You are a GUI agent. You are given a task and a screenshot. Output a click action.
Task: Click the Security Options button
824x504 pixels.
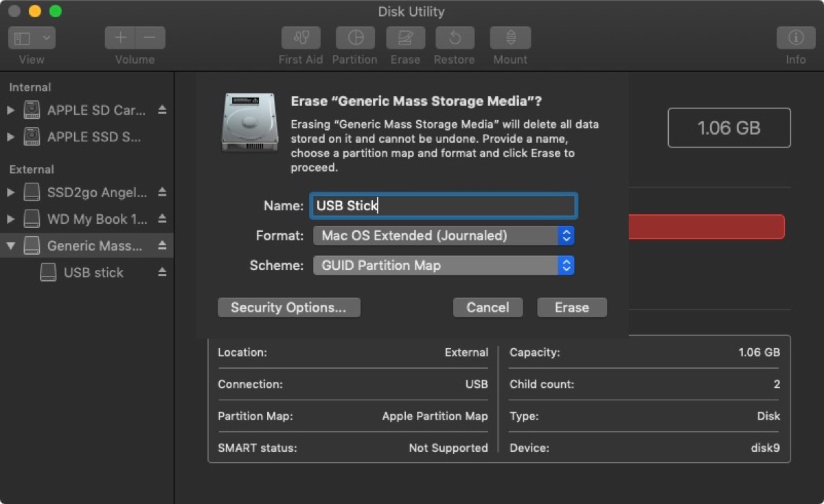288,308
